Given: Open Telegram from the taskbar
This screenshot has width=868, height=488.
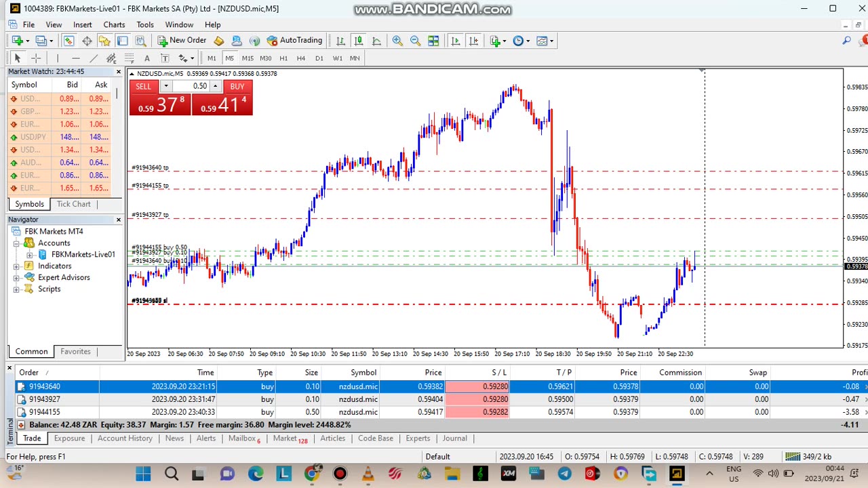Looking at the screenshot, I should tap(564, 474).
